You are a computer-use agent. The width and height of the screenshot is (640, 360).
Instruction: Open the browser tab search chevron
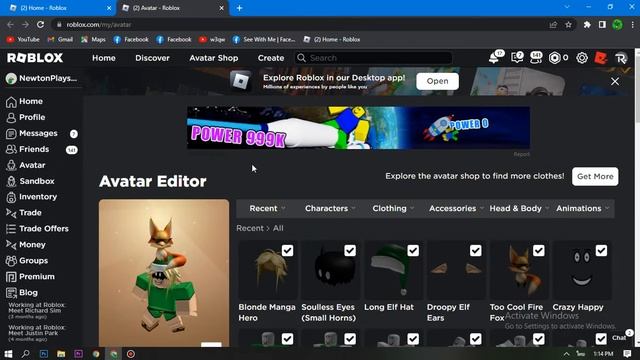pos(567,7)
